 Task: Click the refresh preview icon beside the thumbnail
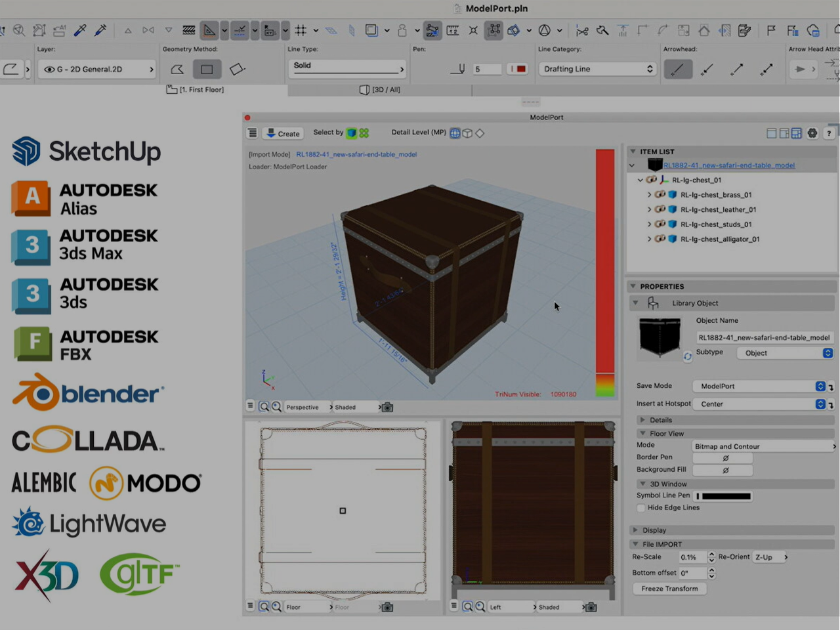[687, 356]
